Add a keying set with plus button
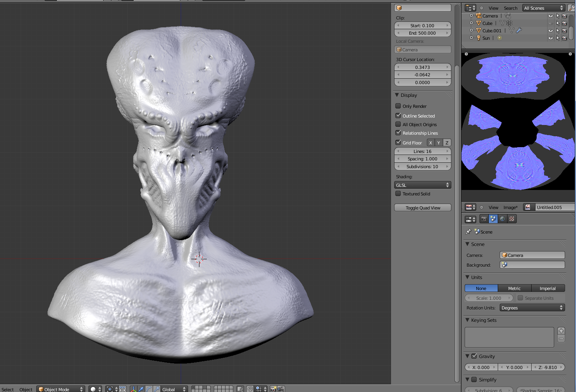Screen dimensions: 576x392 pos(561,331)
